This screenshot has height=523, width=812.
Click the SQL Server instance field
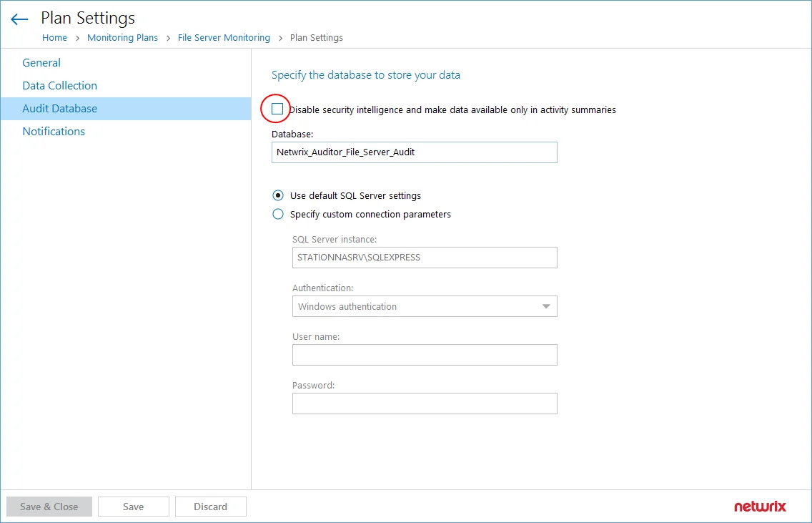(425, 258)
